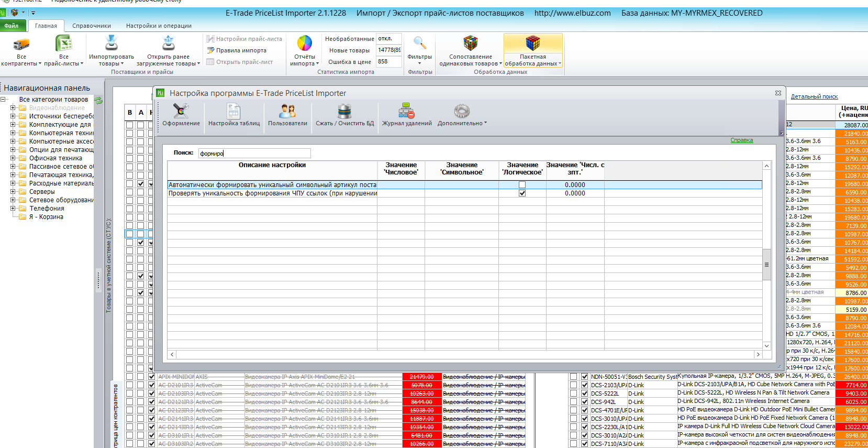Select the Я - Корзина tree item
The image size is (868, 448).
(46, 217)
